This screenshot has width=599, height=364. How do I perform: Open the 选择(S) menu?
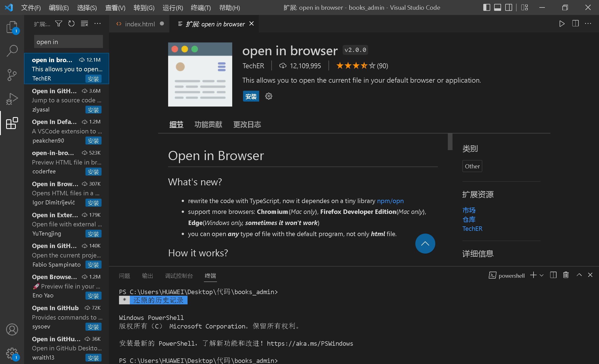tap(87, 7)
